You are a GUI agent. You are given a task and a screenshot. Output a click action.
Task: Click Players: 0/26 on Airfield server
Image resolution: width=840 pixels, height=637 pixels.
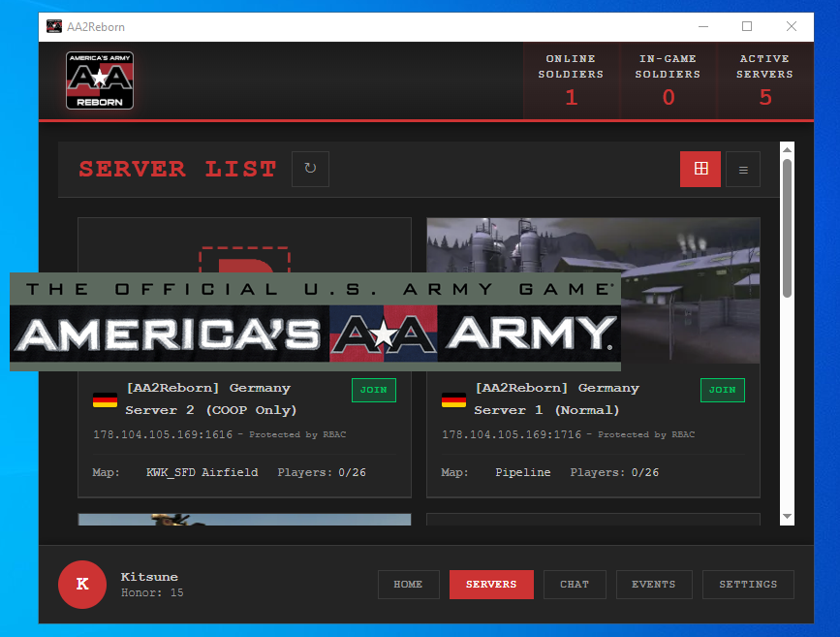322,473
